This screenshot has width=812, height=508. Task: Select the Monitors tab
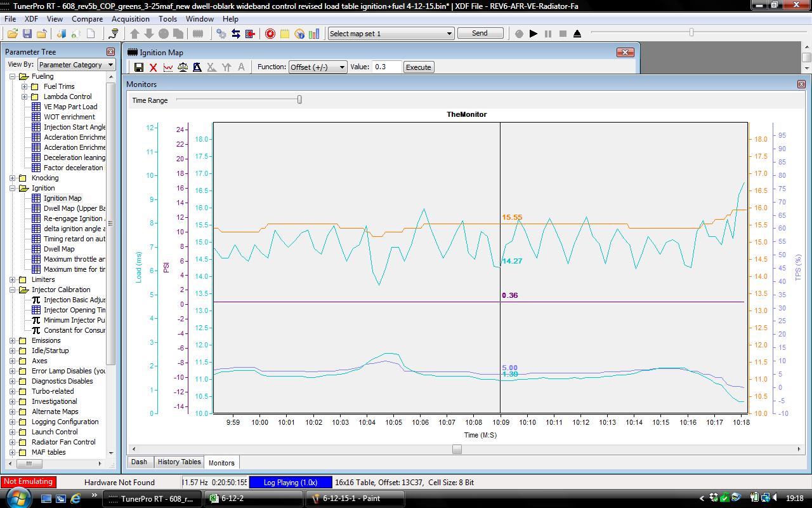click(221, 463)
